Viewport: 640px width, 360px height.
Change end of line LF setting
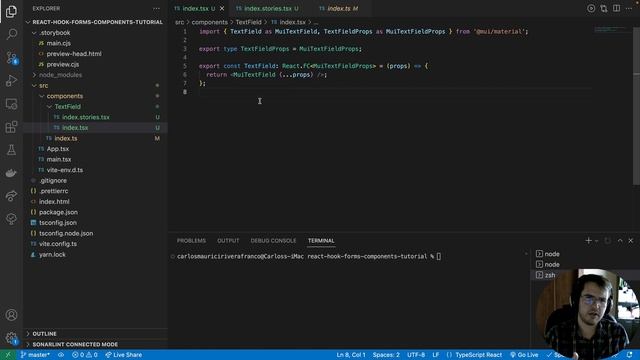(436, 355)
